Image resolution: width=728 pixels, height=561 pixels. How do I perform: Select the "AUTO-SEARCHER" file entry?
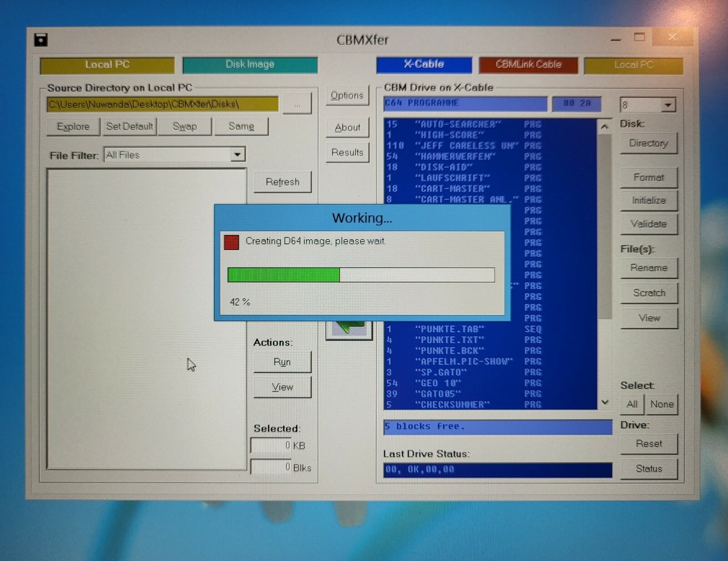point(490,125)
